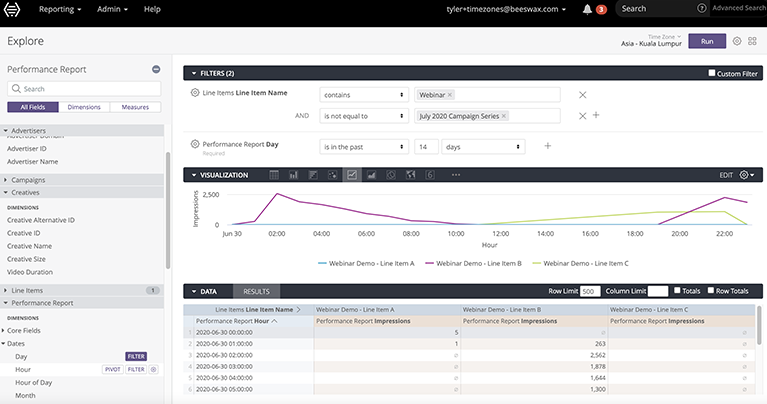
Task: Switch to the column chart visualization
Action: (294, 175)
